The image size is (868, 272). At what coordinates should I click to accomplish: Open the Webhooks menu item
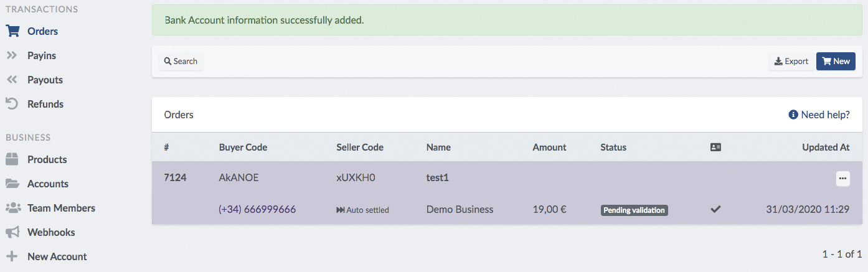tap(51, 232)
